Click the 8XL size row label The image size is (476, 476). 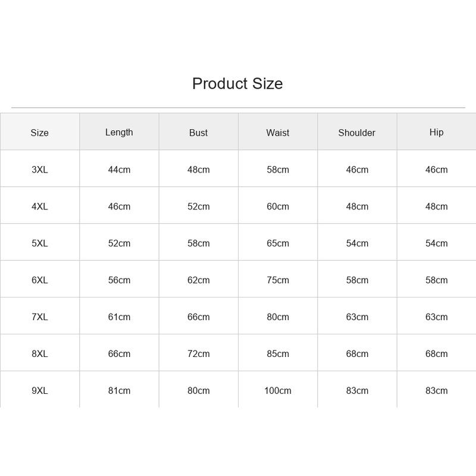tap(40, 353)
